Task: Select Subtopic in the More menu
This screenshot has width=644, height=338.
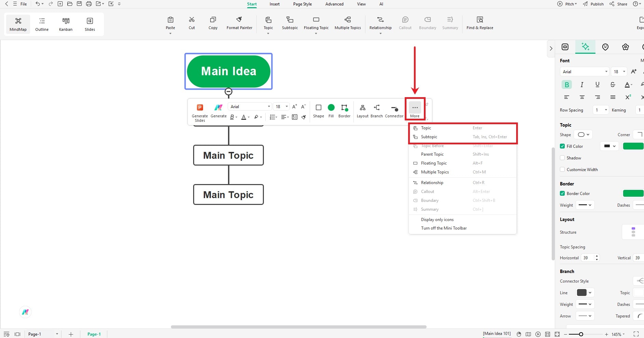Action: pyautogui.click(x=463, y=137)
